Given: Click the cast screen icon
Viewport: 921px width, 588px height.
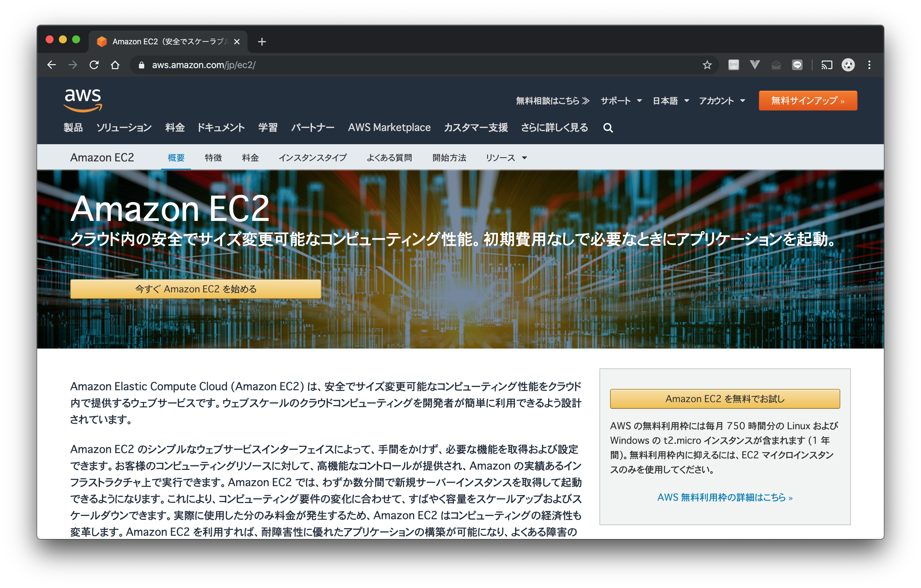Looking at the screenshot, I should click(826, 65).
